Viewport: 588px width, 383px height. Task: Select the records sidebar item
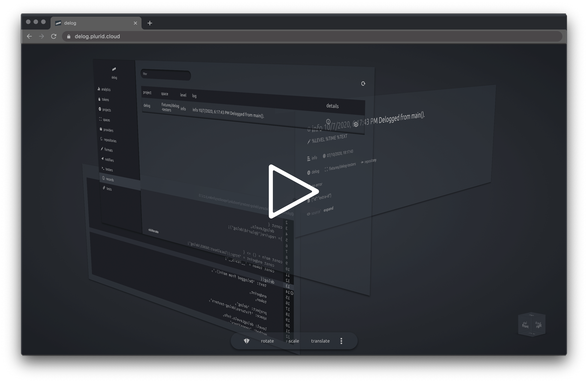(109, 179)
